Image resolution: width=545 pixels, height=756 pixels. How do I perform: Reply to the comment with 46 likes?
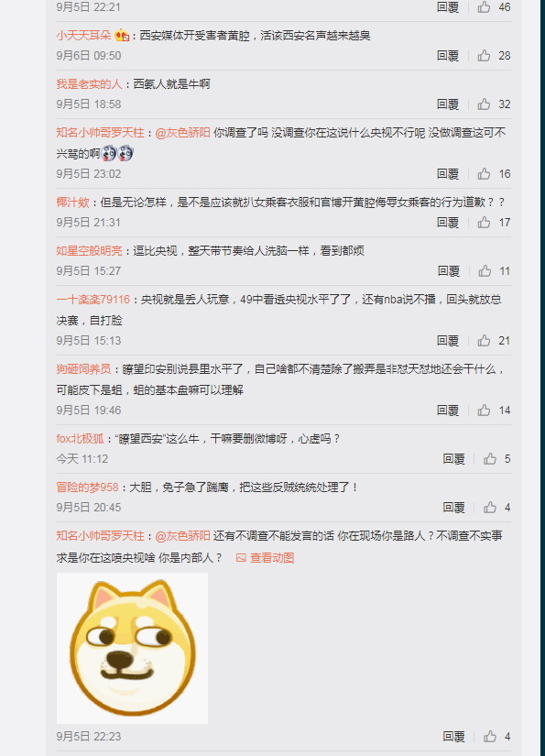click(448, 7)
